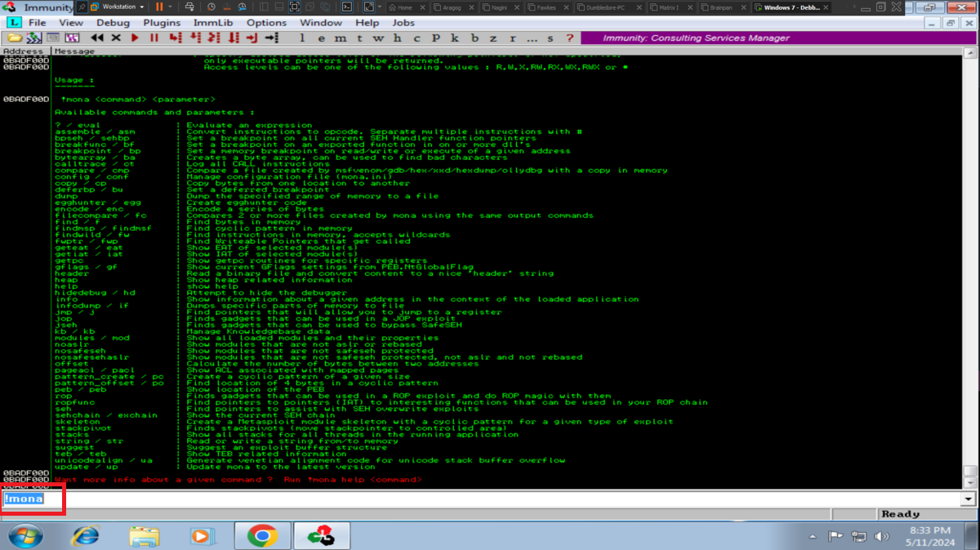Open the View menu
This screenshot has width=980, height=550.
coord(70,23)
